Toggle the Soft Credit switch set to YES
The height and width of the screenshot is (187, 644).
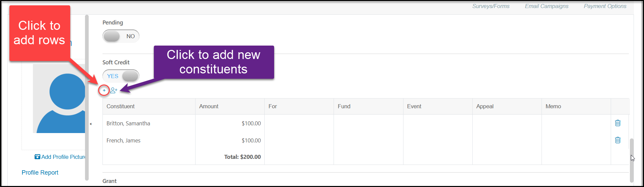point(121,76)
